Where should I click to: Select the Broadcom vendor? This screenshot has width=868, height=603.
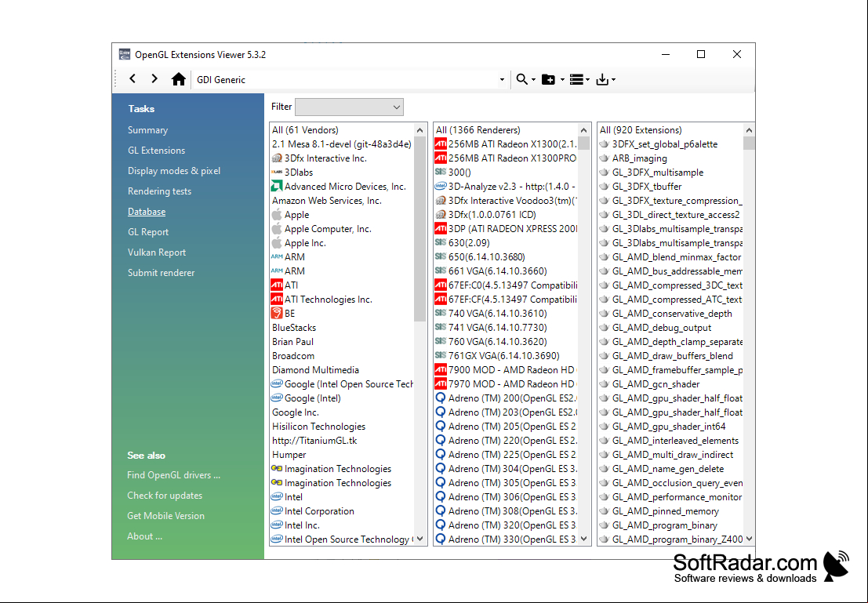point(293,356)
